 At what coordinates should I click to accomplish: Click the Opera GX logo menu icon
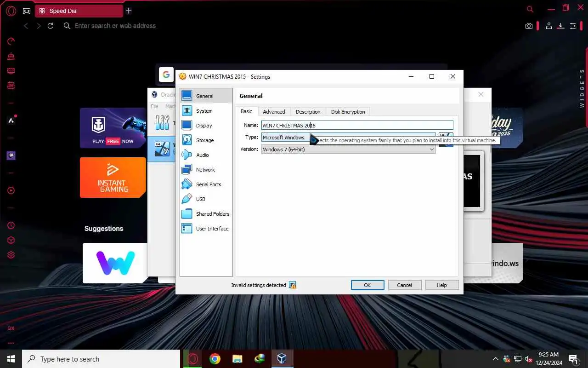click(11, 11)
